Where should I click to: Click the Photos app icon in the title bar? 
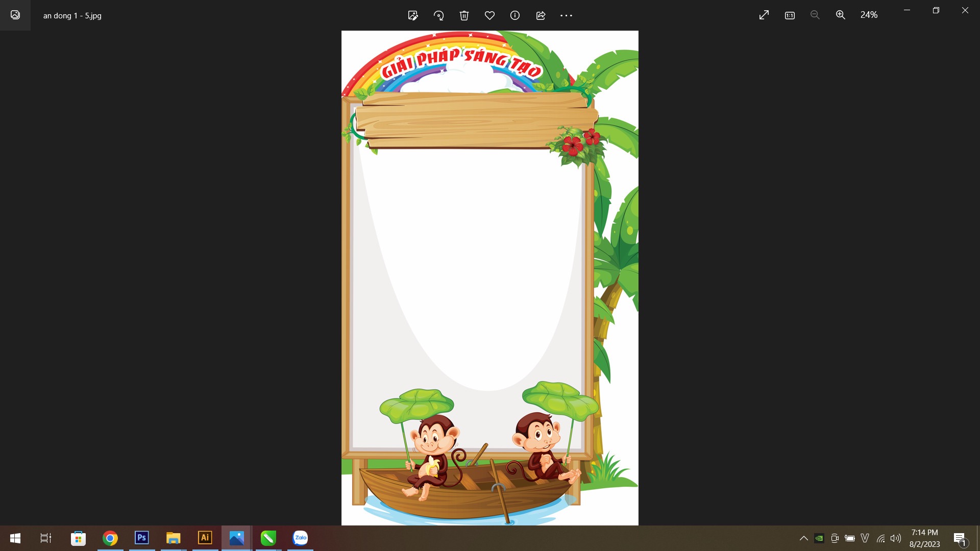coord(15,15)
